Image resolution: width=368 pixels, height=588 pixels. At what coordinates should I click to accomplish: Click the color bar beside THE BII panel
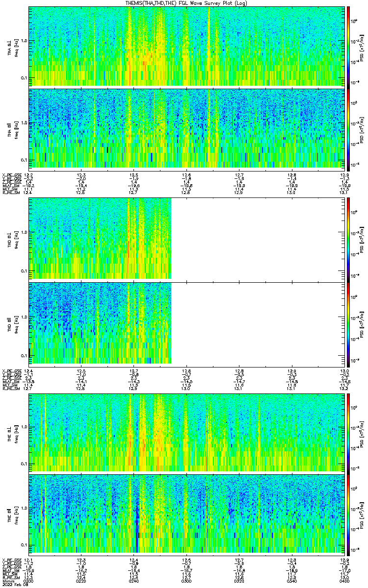[348, 514]
